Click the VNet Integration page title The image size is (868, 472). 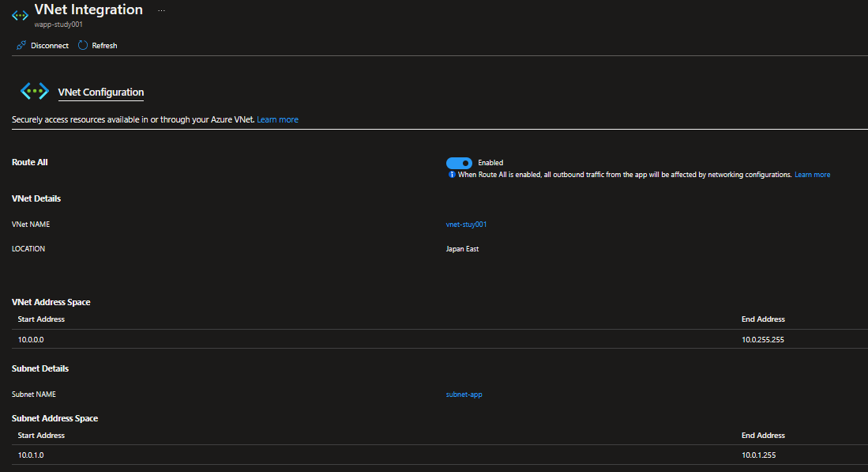point(88,9)
